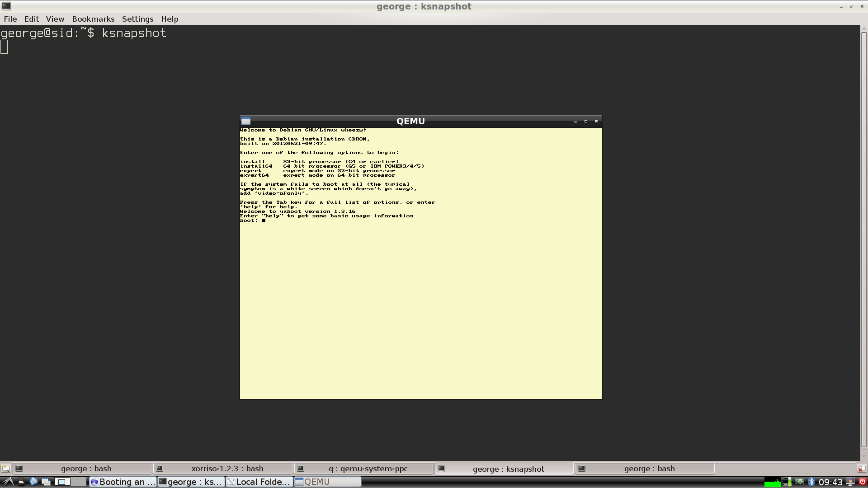The width and height of the screenshot is (868, 488).
Task: Close the QEMU window
Action: pyautogui.click(x=596, y=121)
